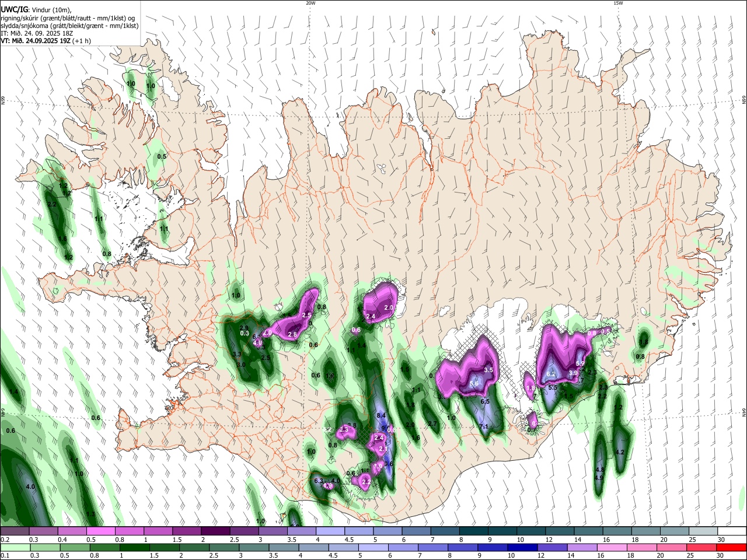
Task: Click the '5.6' snowfall value
Action: coord(474,383)
